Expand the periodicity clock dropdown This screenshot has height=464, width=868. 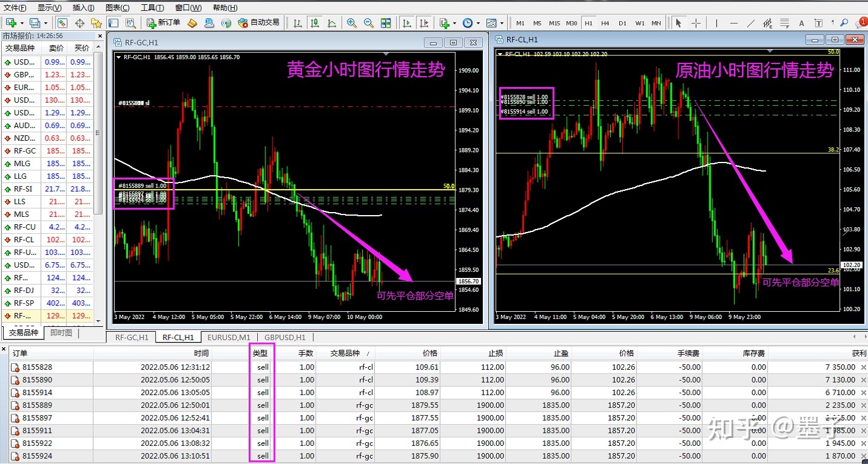pyautogui.click(x=478, y=24)
